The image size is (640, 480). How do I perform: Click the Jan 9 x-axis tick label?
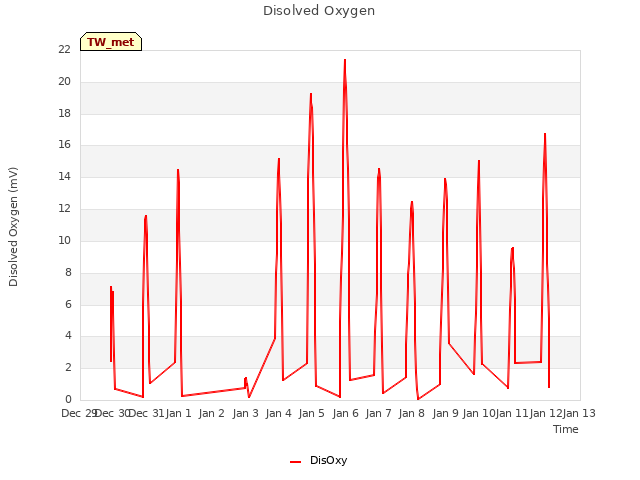(x=445, y=413)
